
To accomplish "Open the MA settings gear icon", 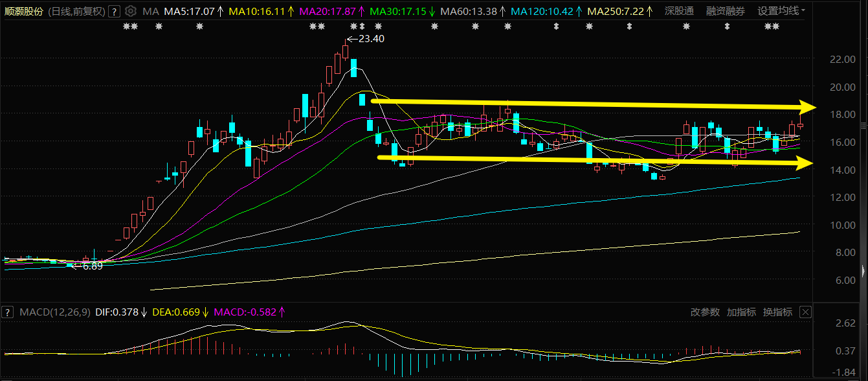I will [x=131, y=11].
